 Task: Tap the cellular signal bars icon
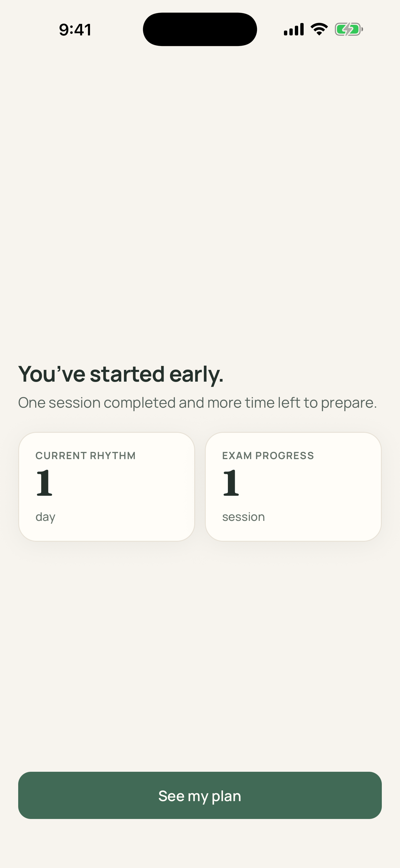pos(294,29)
